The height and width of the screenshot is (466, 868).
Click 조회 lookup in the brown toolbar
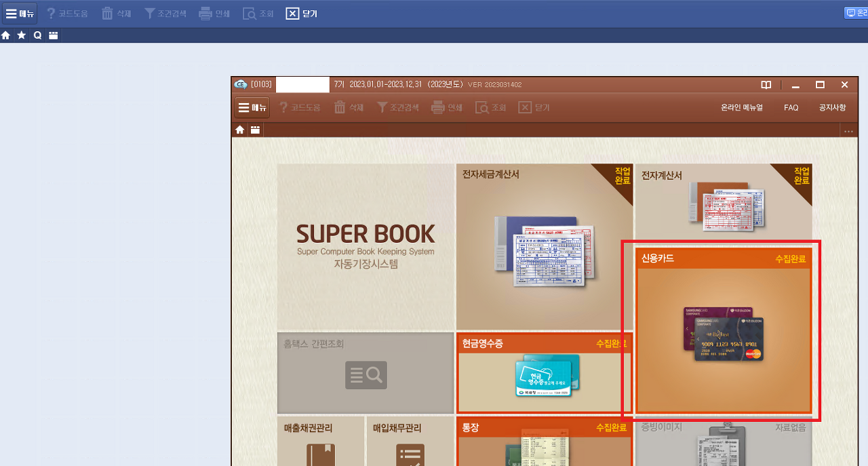(491, 107)
